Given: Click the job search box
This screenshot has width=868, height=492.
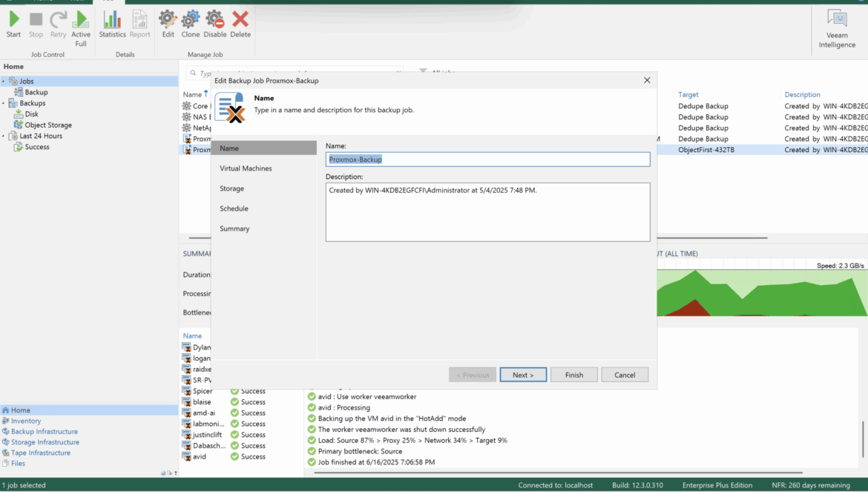Looking at the screenshot, I should coord(295,73).
